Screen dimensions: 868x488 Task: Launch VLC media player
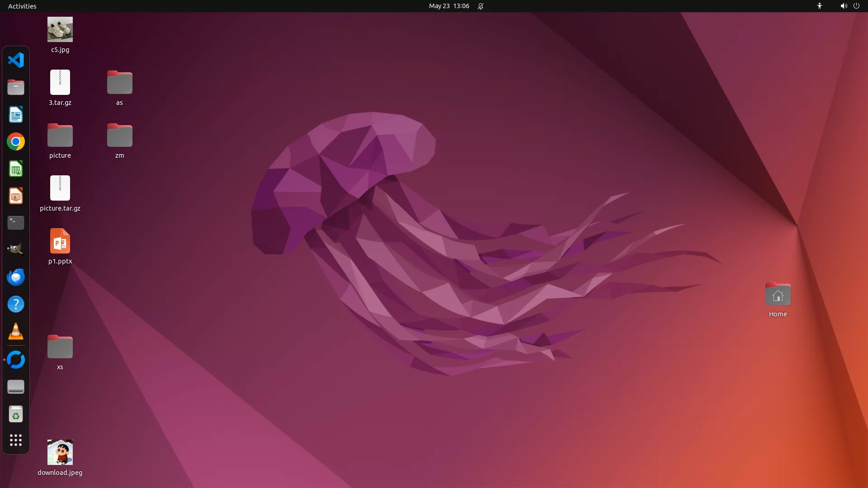pos(16,332)
